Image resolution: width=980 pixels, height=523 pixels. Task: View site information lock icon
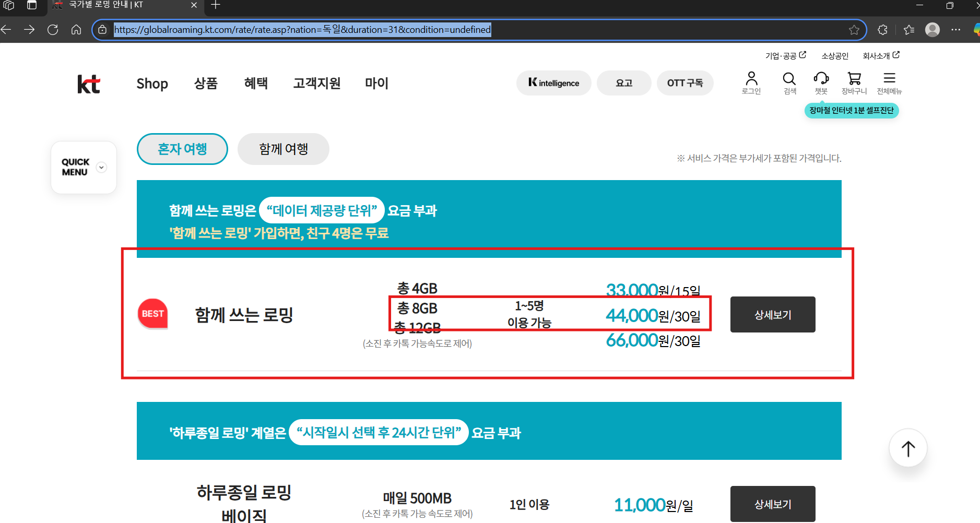pyautogui.click(x=103, y=30)
